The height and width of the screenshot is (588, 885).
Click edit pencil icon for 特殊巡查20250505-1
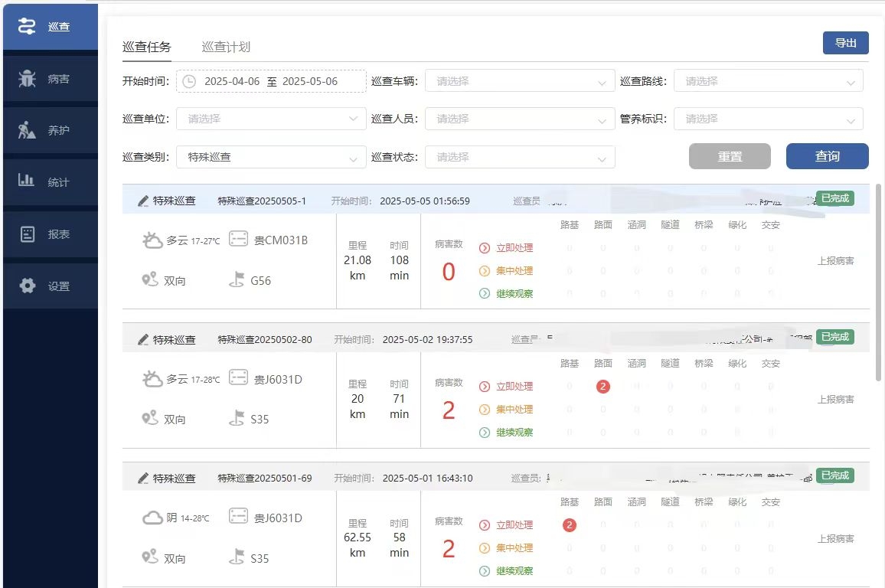coord(143,201)
